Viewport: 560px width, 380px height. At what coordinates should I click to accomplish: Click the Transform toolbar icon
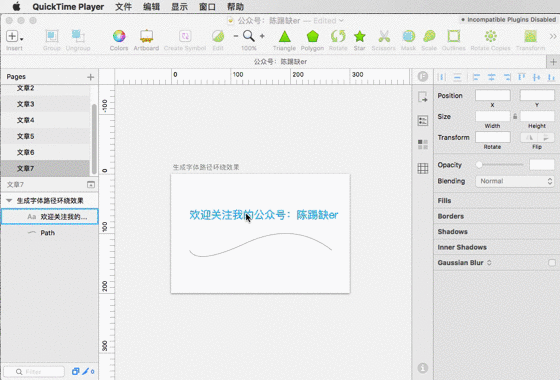click(531, 36)
